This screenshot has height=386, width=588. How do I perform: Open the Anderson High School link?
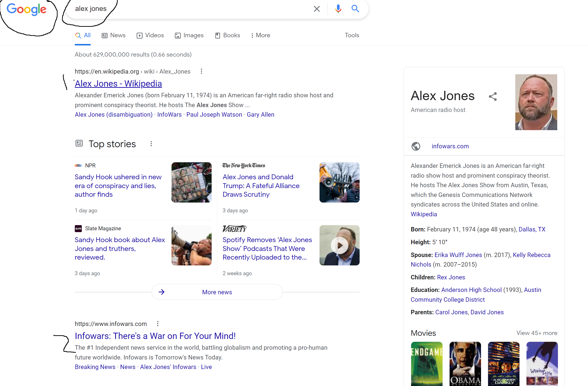point(471,290)
